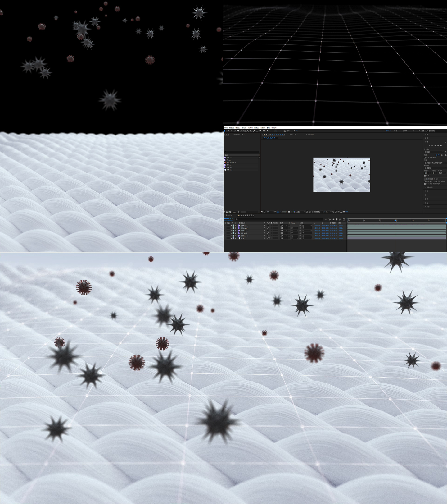Image resolution: width=447 pixels, height=504 pixels.
Task: Select the Hand tool
Action: [x=228, y=131]
